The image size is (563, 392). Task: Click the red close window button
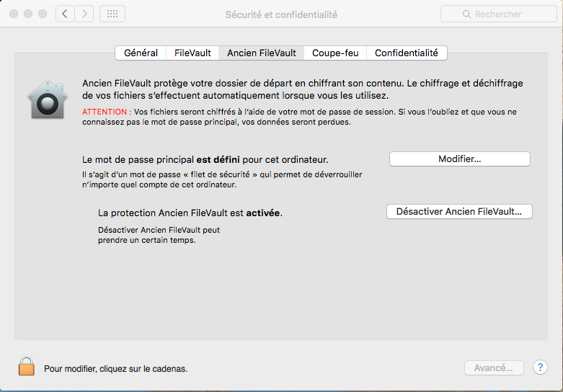(x=14, y=14)
